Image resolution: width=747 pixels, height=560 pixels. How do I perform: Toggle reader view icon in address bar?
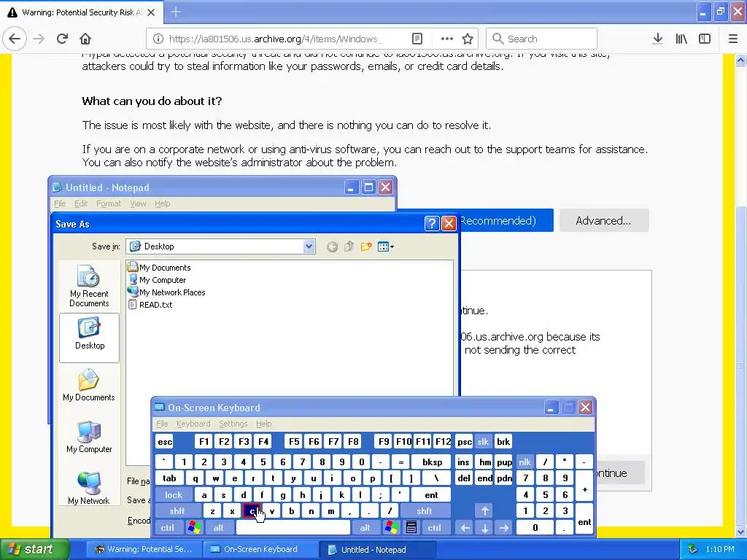[x=417, y=39]
